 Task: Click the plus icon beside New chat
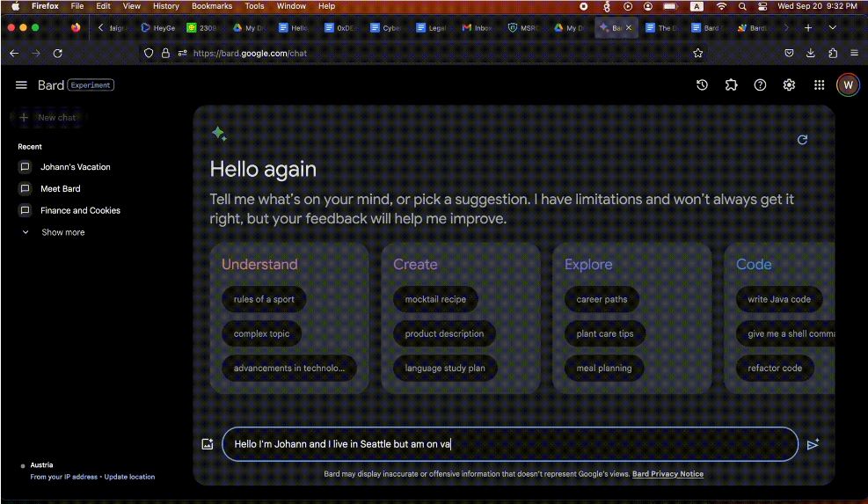pyautogui.click(x=24, y=117)
